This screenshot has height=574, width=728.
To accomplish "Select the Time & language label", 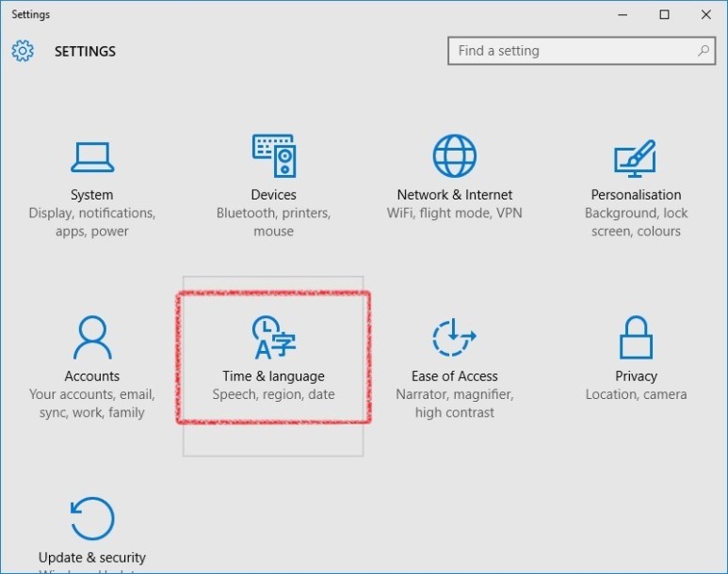I will (x=273, y=375).
